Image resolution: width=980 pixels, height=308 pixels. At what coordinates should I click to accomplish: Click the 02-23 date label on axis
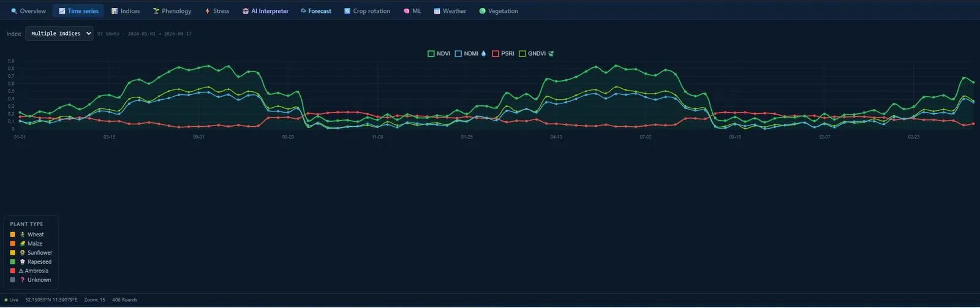tap(914, 137)
